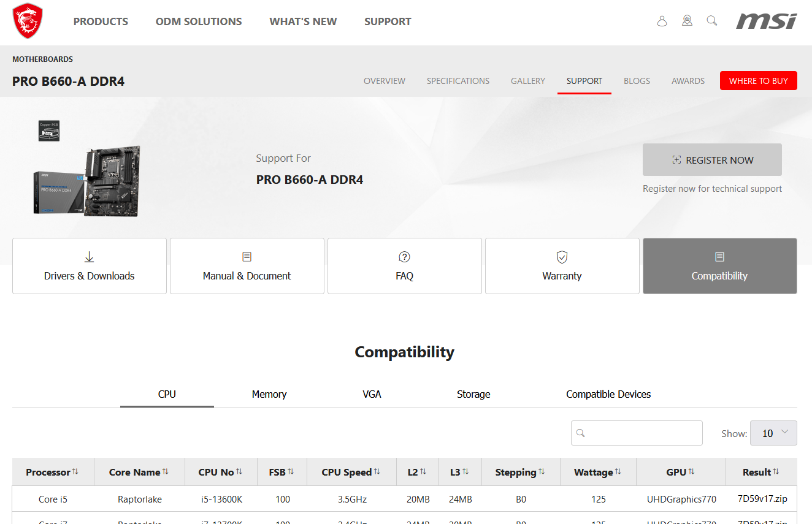
Task: Open the WHAT'S NEW menu
Action: pos(303,21)
